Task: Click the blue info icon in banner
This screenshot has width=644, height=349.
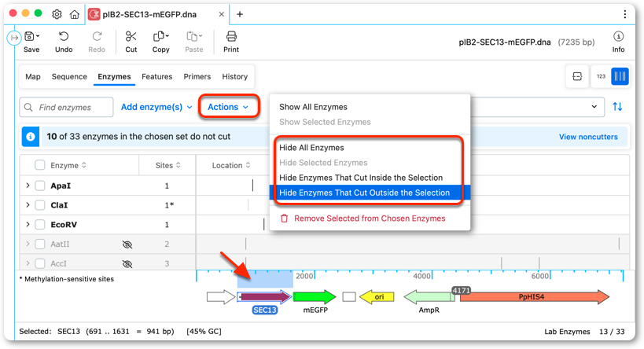Action: [31, 137]
